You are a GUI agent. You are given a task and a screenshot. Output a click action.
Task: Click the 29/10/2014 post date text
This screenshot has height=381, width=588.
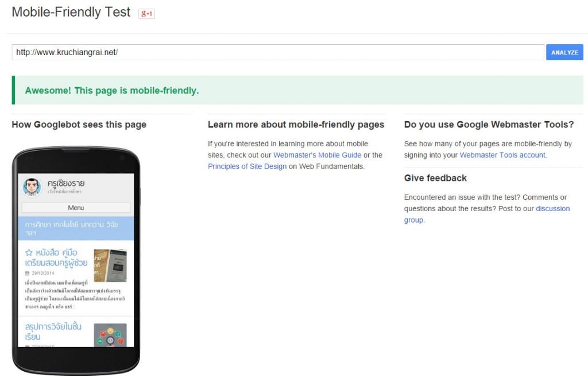(x=42, y=273)
